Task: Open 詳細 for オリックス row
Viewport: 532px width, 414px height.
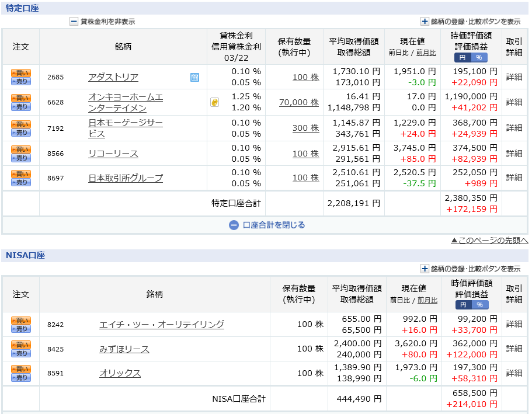Action: (x=514, y=373)
